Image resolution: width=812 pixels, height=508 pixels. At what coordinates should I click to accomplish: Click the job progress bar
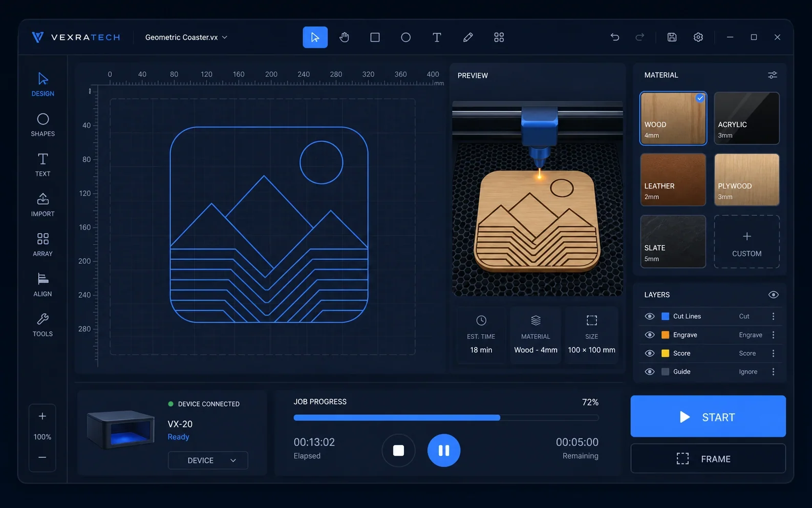pyautogui.click(x=446, y=418)
